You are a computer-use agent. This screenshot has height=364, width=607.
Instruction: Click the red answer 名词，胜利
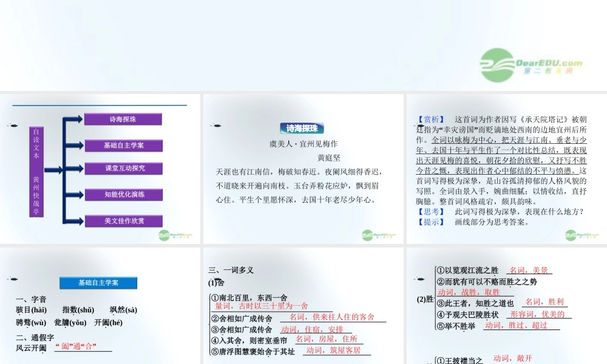pos(544,302)
